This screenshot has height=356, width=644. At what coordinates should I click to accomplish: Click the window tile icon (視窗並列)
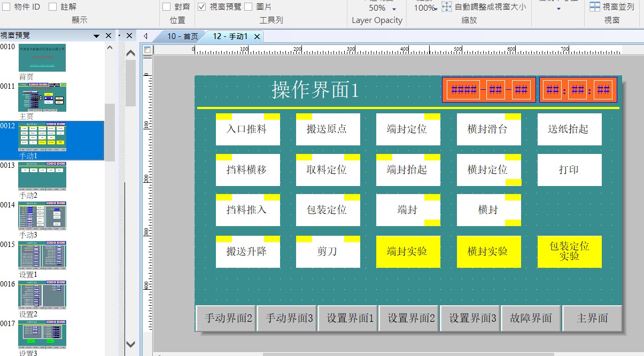(x=594, y=7)
